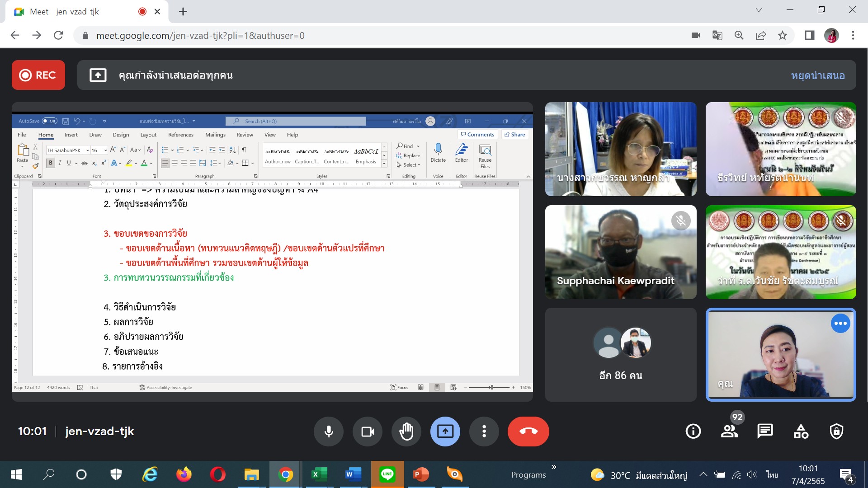Mute the microphone
Image resolution: width=868 pixels, height=488 pixels.
329,432
